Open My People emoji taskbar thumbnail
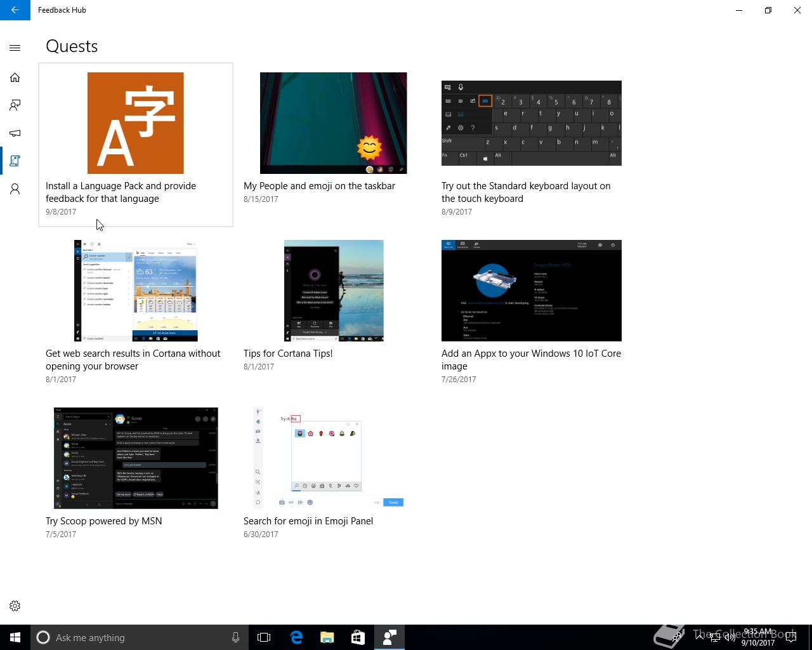This screenshot has height=650, width=812. (334, 123)
